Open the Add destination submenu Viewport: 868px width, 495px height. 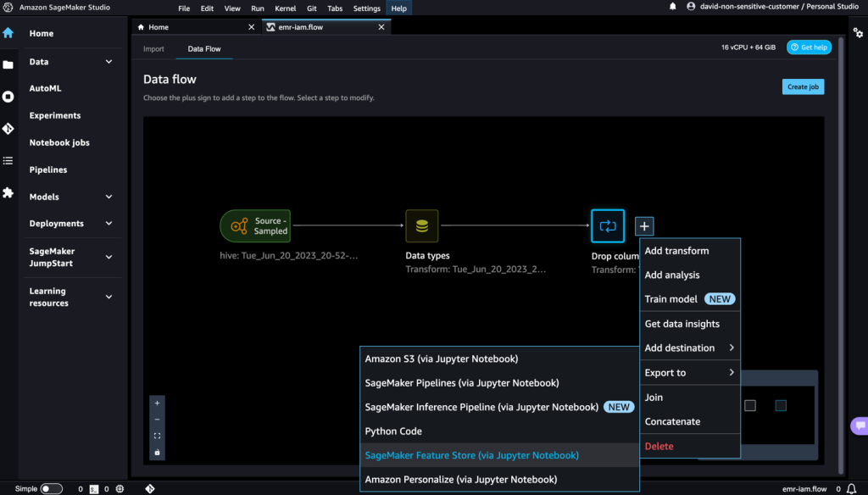[690, 348]
